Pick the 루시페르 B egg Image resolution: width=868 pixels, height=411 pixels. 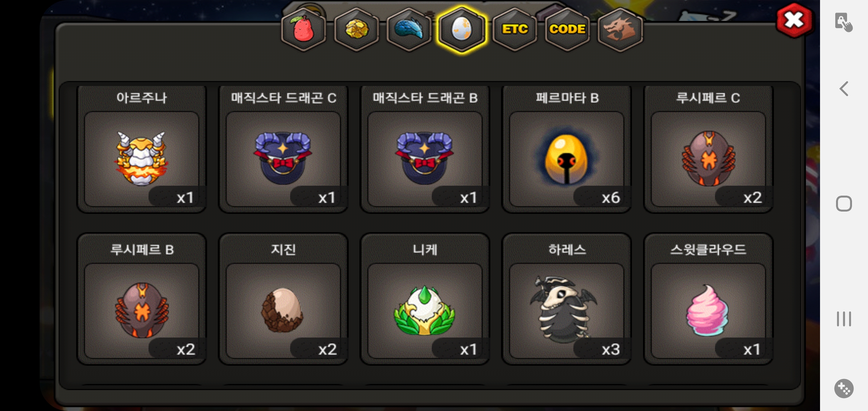pyautogui.click(x=142, y=299)
